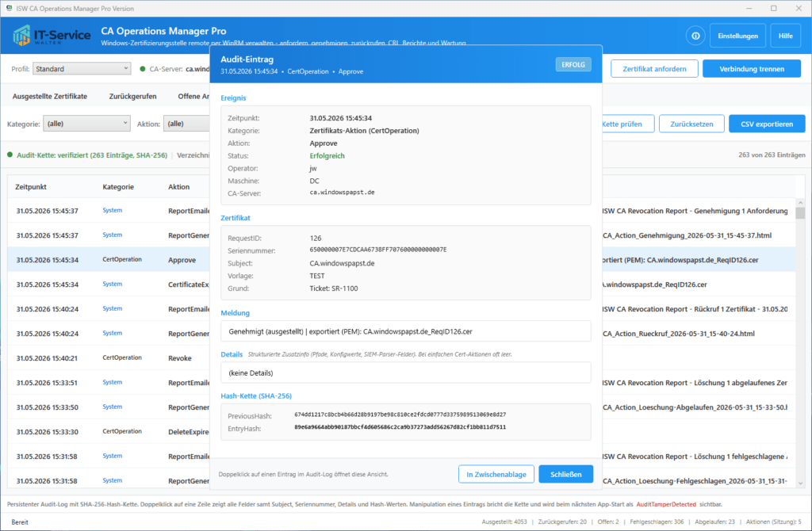Switch to the partially hidden Offene tab

point(193,96)
